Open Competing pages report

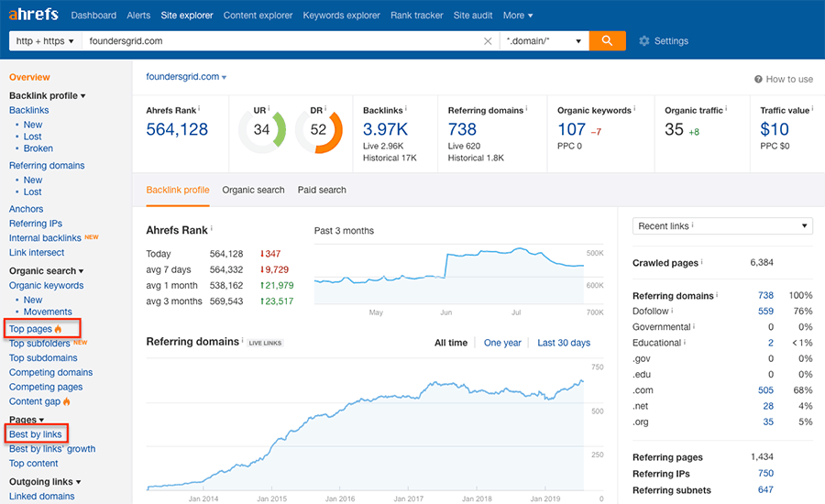pyautogui.click(x=46, y=388)
